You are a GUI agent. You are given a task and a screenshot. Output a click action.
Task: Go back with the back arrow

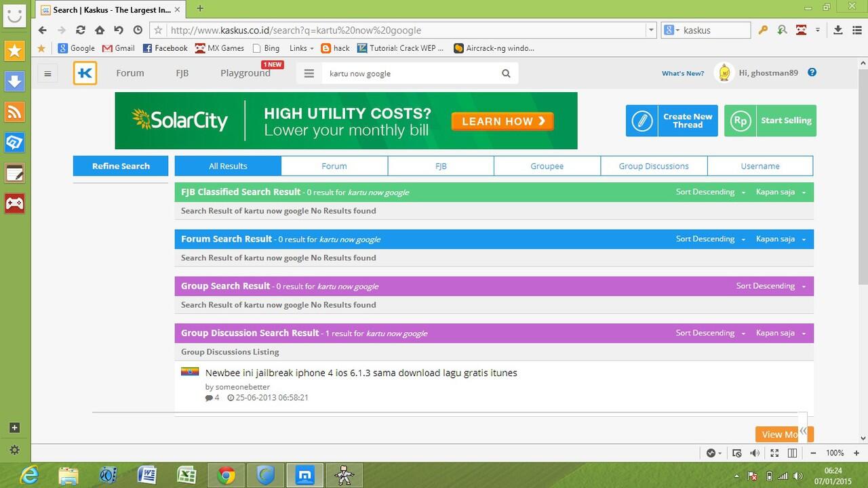point(43,30)
